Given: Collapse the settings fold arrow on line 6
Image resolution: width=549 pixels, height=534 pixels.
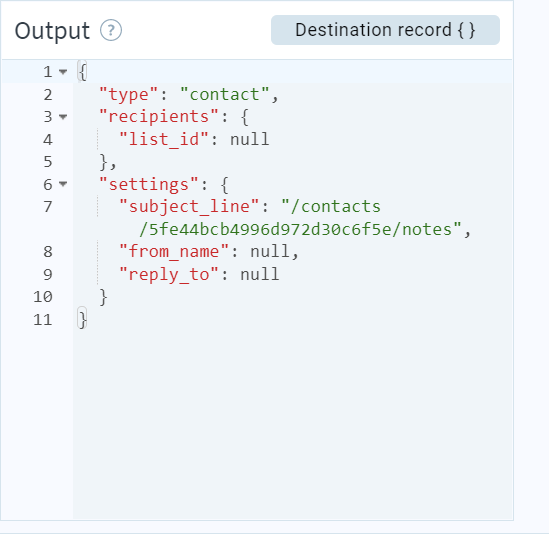Looking at the screenshot, I should coord(63,184).
